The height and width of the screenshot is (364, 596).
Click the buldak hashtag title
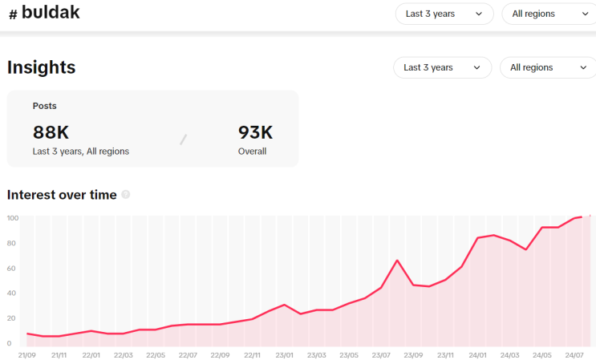click(51, 13)
